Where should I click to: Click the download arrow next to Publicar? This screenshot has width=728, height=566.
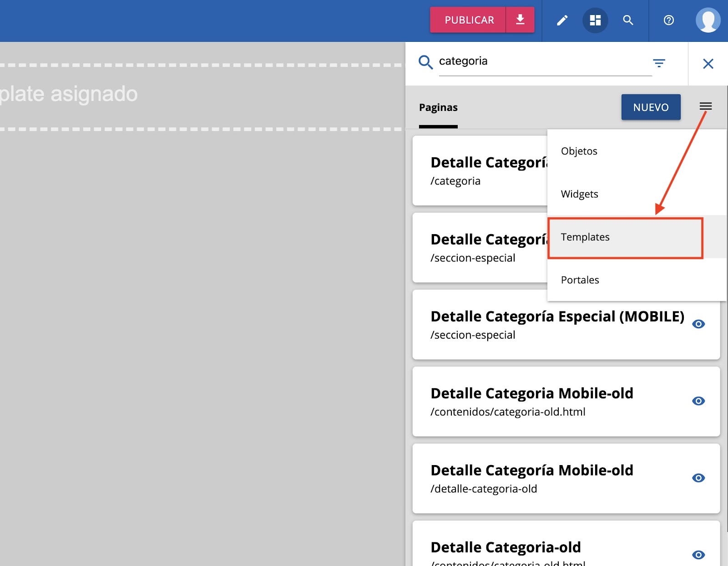pos(520,20)
